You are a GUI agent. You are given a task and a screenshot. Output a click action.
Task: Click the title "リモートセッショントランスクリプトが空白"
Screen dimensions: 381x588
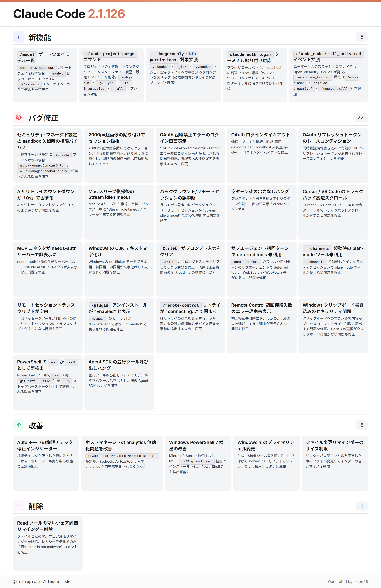46,308
